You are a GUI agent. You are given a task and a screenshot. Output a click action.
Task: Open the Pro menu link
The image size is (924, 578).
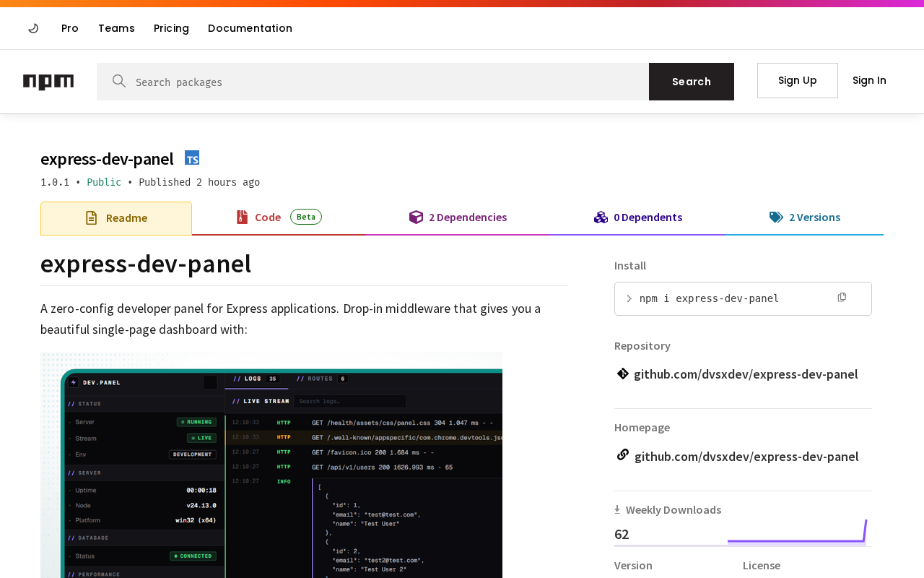70,28
